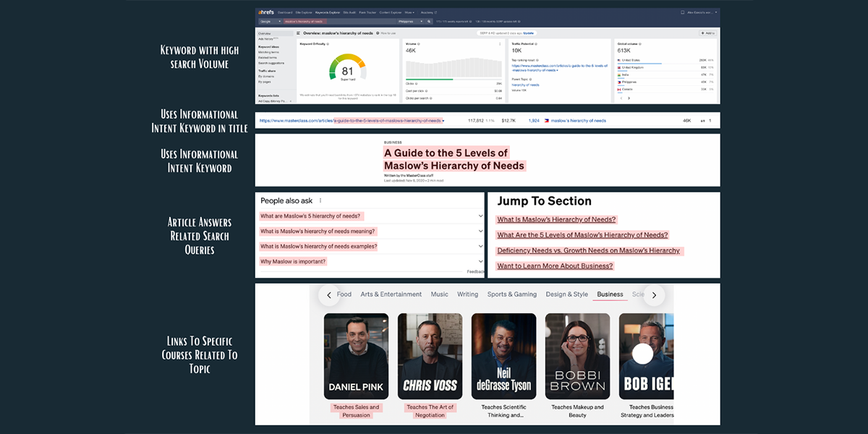Viewport: 868px width, 434px height.
Task: Select the Music category tab
Action: click(439, 294)
